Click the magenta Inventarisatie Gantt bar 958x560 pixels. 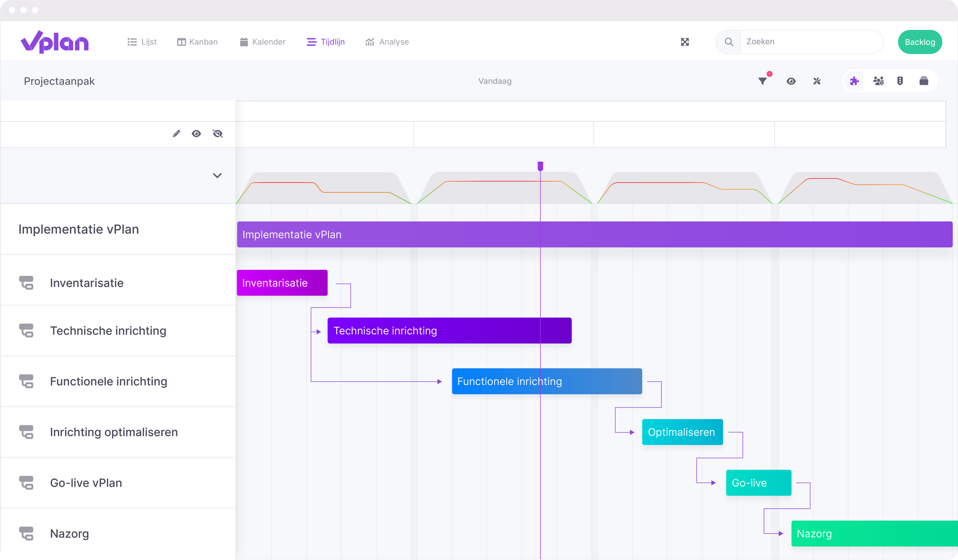(x=282, y=283)
